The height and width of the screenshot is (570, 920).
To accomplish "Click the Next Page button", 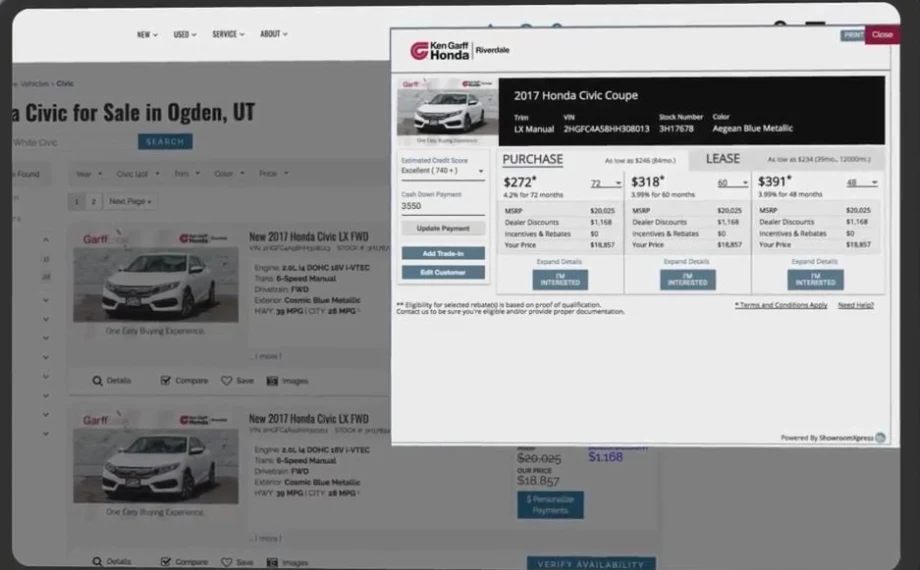I will [130, 201].
